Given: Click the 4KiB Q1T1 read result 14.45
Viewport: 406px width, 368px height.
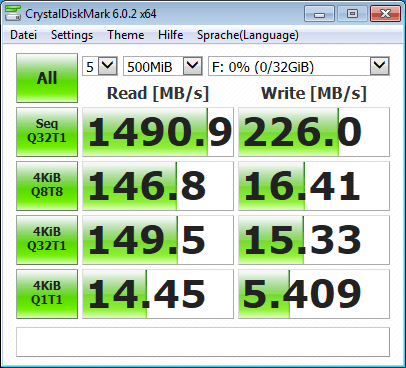Looking at the screenshot, I should coord(158,294).
